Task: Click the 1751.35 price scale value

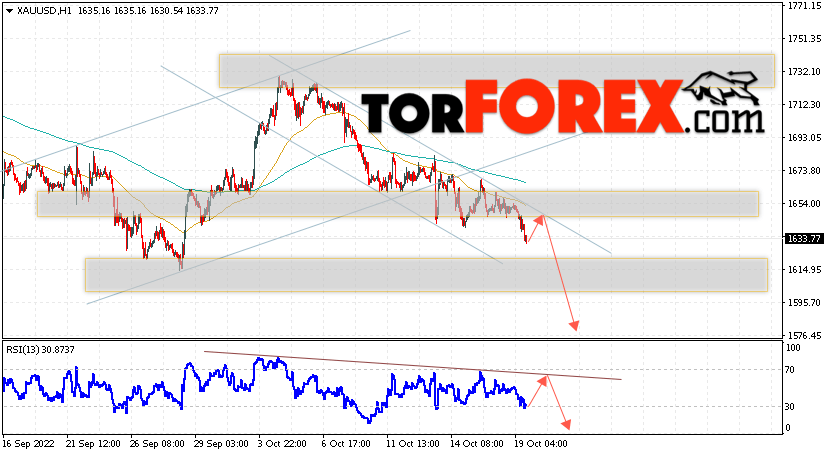Action: [x=804, y=39]
